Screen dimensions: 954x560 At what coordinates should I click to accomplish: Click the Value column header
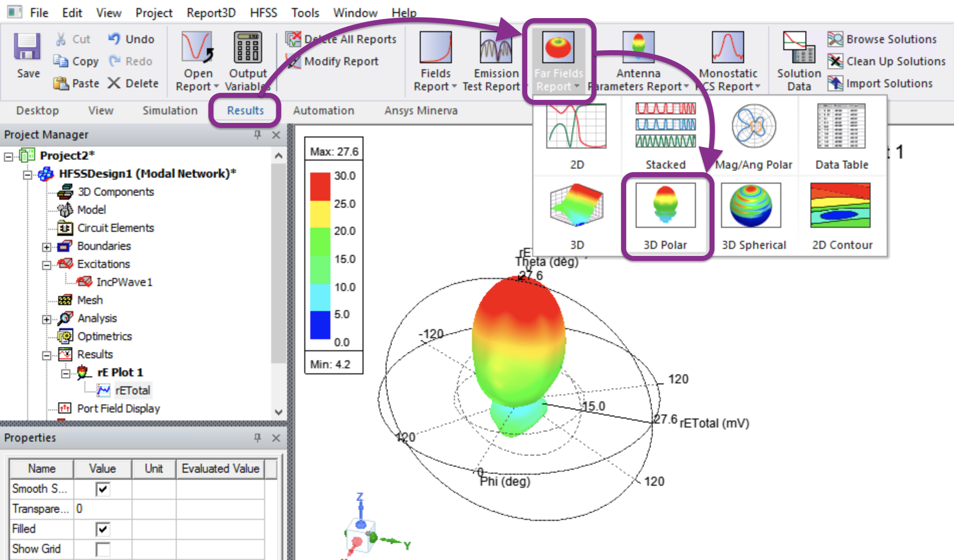coord(102,469)
